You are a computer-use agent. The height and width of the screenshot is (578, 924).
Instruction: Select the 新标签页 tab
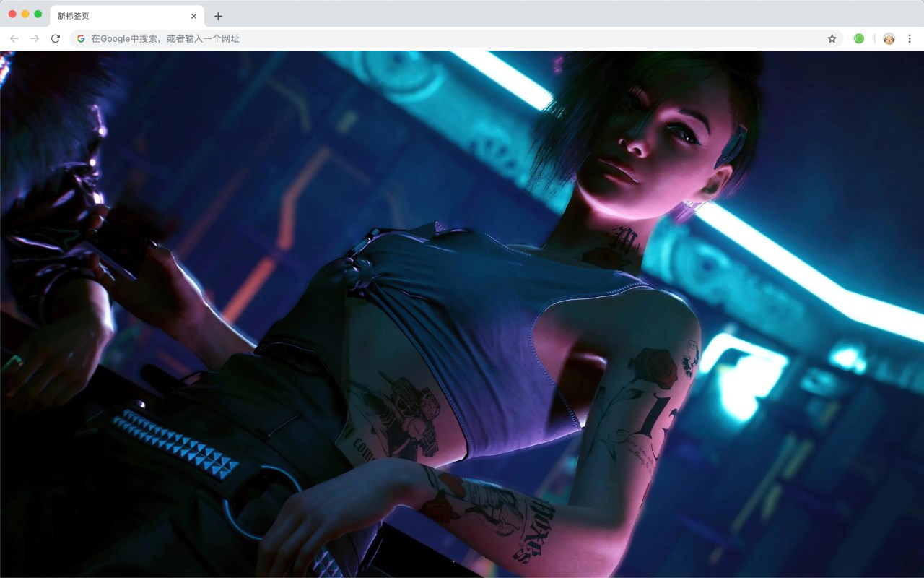pos(127,16)
